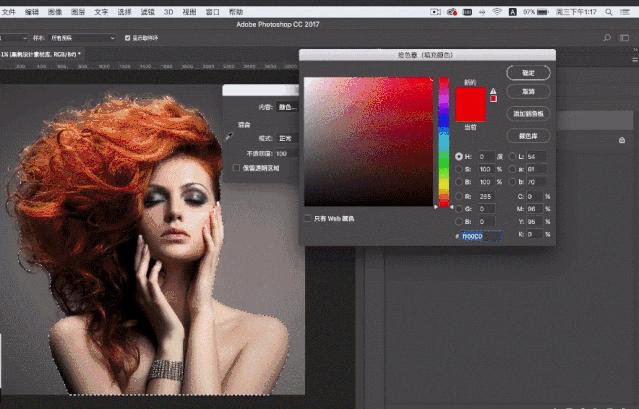Screen dimensions: 639x409
Task: Open the 模式 (Mode) dropdown in Fill dialog
Action: click(288, 139)
